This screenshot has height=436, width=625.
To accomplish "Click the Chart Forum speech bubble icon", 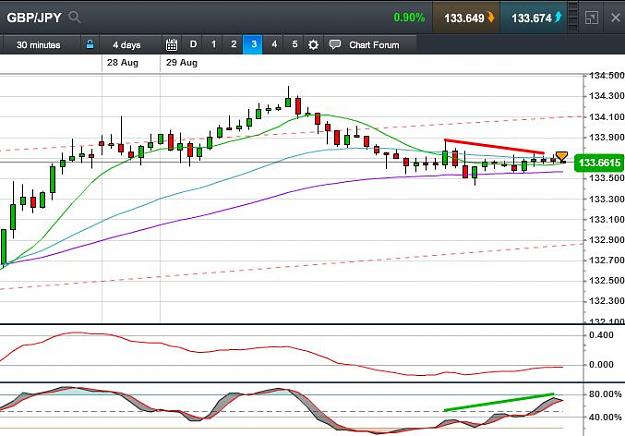I will point(335,44).
